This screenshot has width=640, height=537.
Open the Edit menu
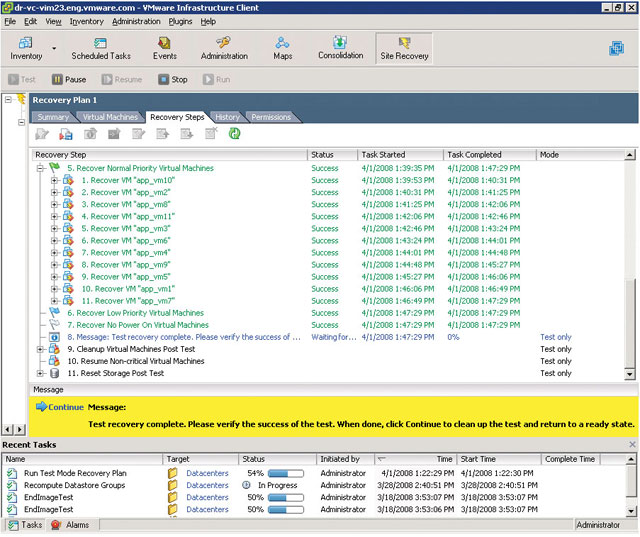(30, 22)
